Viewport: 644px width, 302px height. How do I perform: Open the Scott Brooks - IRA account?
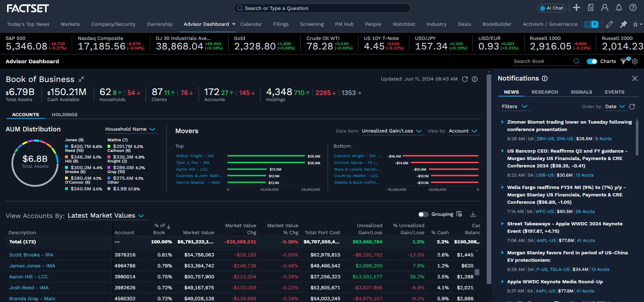coord(31,255)
